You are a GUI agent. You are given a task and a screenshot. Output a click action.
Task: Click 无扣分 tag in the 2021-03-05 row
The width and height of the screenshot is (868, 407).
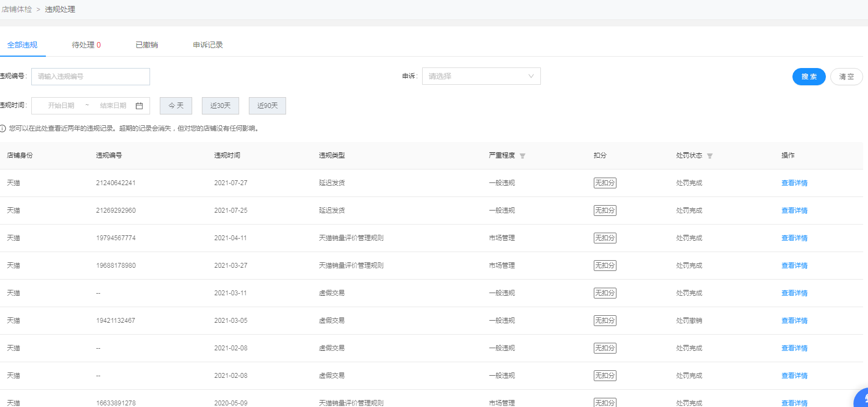605,321
